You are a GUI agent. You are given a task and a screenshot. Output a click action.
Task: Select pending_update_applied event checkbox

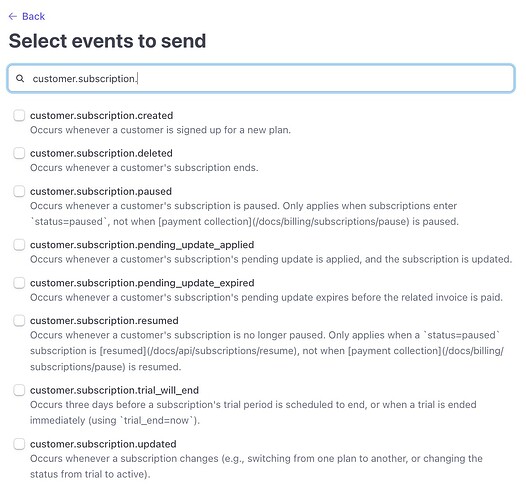[19, 245]
